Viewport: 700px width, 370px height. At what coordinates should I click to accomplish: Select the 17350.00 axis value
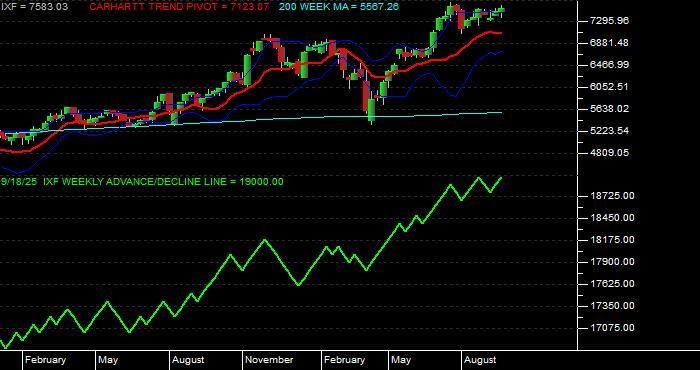(612, 306)
